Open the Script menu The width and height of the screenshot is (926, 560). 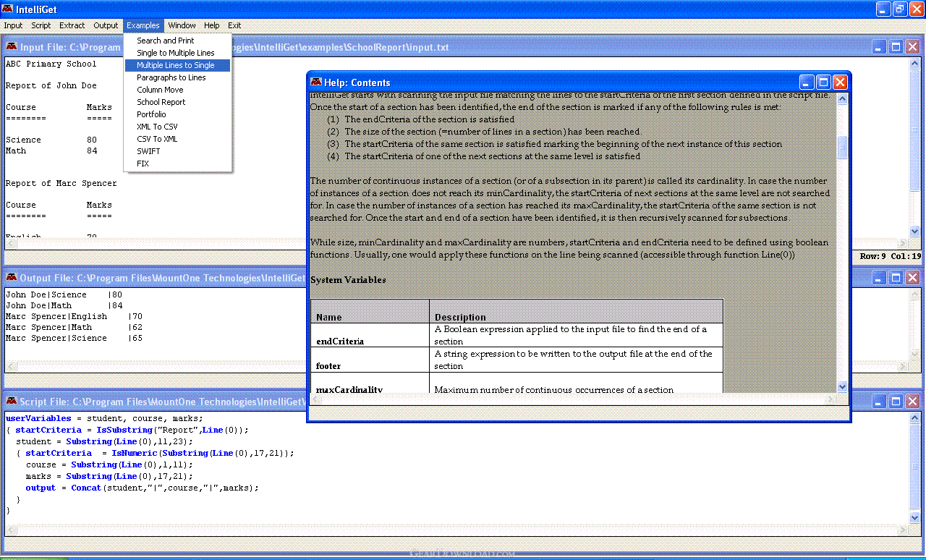41,25
